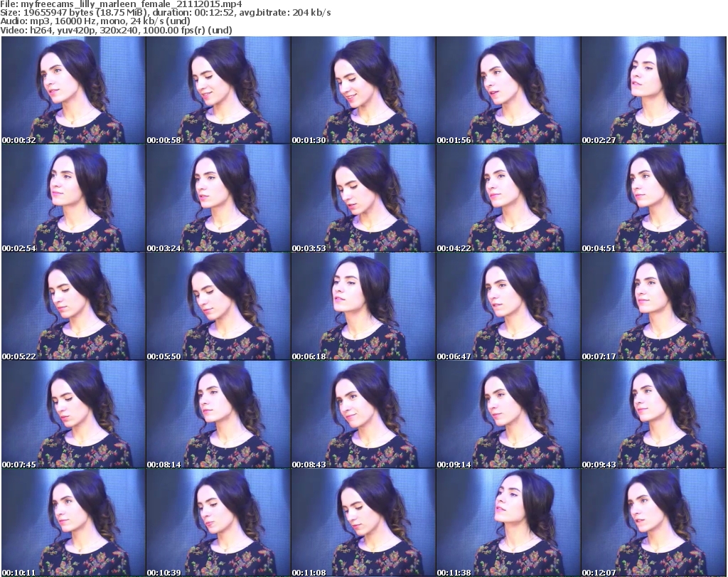This screenshot has width=728, height=577.
Task: Open the thumbnail stamped 00:02:27
Action: [x=653, y=90]
